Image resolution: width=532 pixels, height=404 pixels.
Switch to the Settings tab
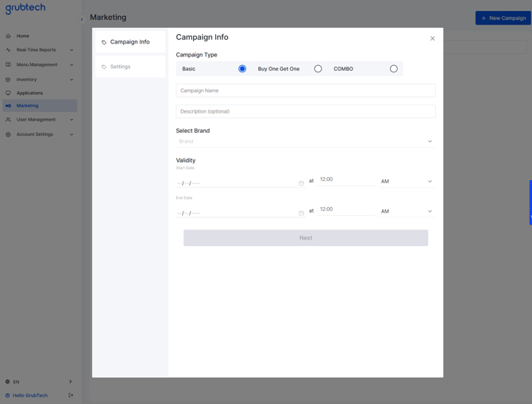tap(121, 67)
